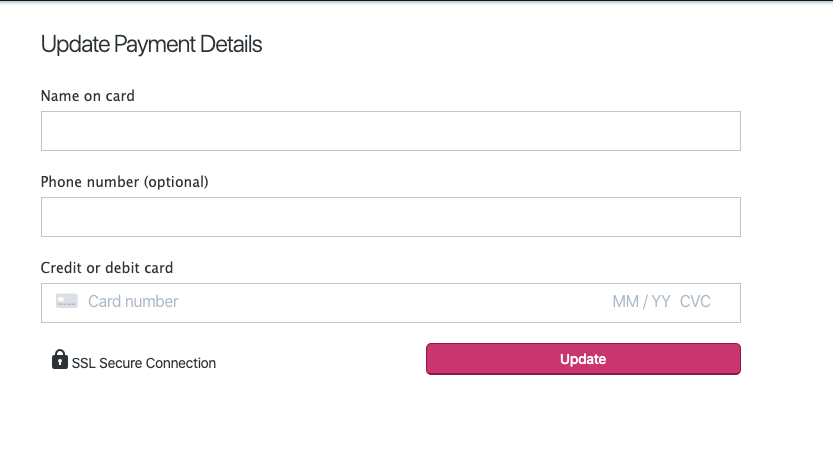The width and height of the screenshot is (833, 474).
Task: Select the Card number entry field
Action: (x=300, y=302)
